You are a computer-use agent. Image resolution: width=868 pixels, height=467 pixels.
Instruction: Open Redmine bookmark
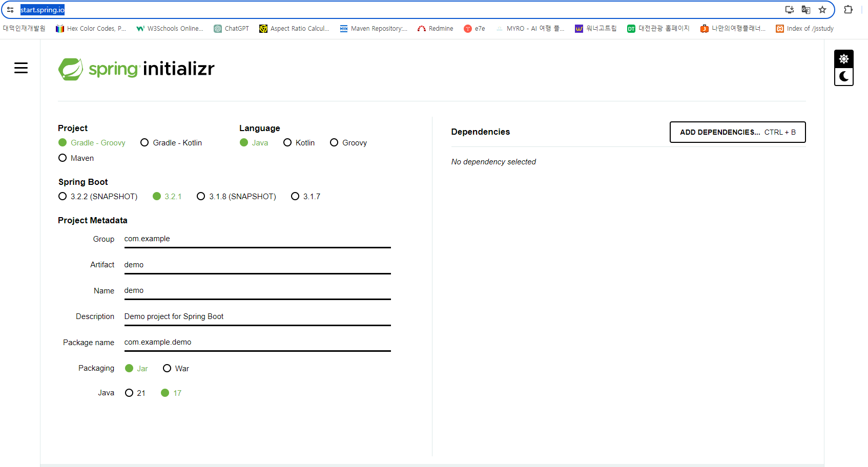(435, 29)
